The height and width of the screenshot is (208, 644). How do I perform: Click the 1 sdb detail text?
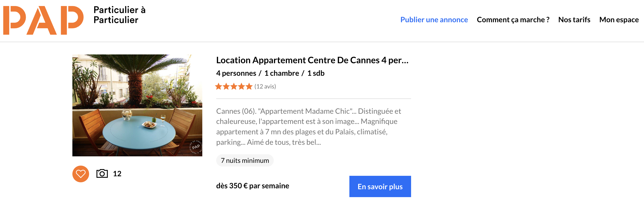coord(316,73)
